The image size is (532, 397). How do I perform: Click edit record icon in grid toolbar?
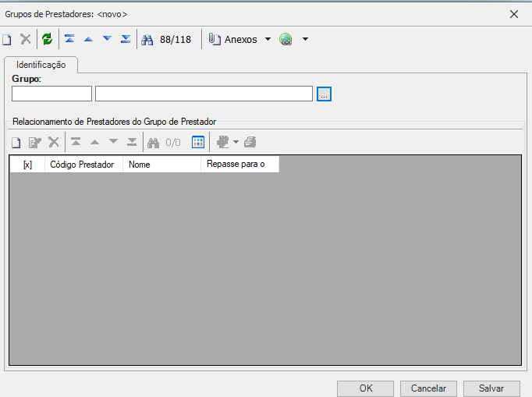(35, 143)
